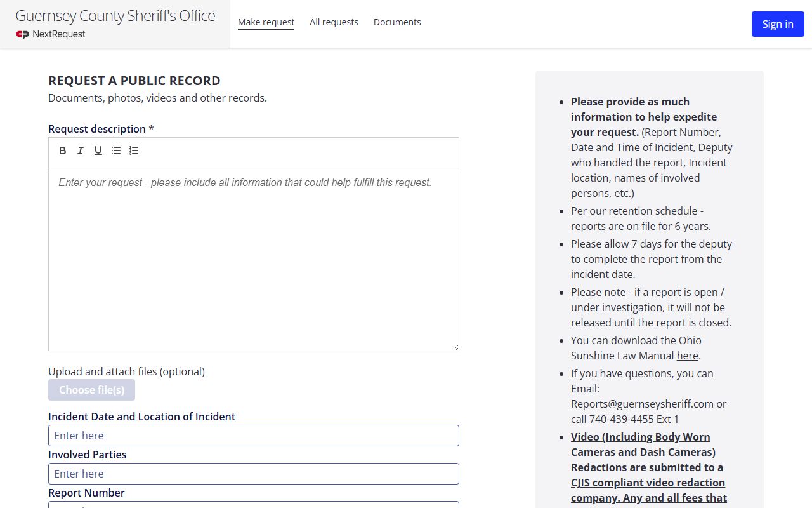The height and width of the screenshot is (508, 812).
Task: Open the Make request tab
Action: 266,22
